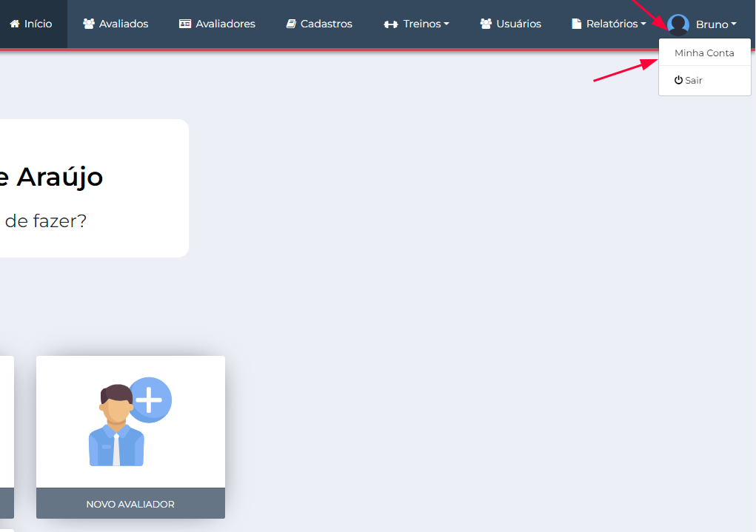Screen dimensions: 756x532
Task: Click the book icon next to Cadastros
Action: (291, 24)
